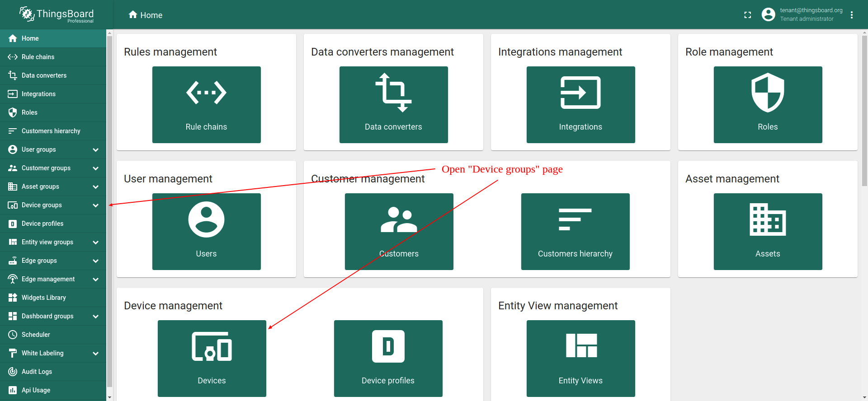Expand the Customer groups chevron
The height and width of the screenshot is (401, 868).
point(95,168)
